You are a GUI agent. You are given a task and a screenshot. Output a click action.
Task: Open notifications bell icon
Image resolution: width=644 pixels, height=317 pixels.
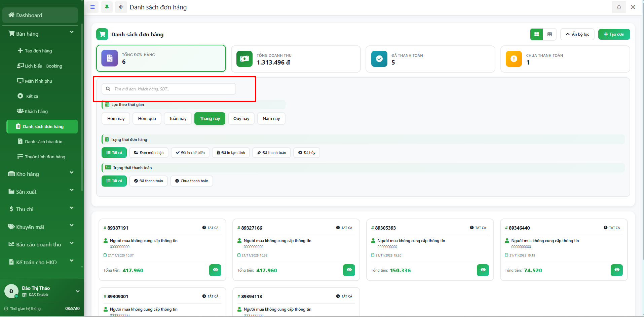click(x=619, y=7)
